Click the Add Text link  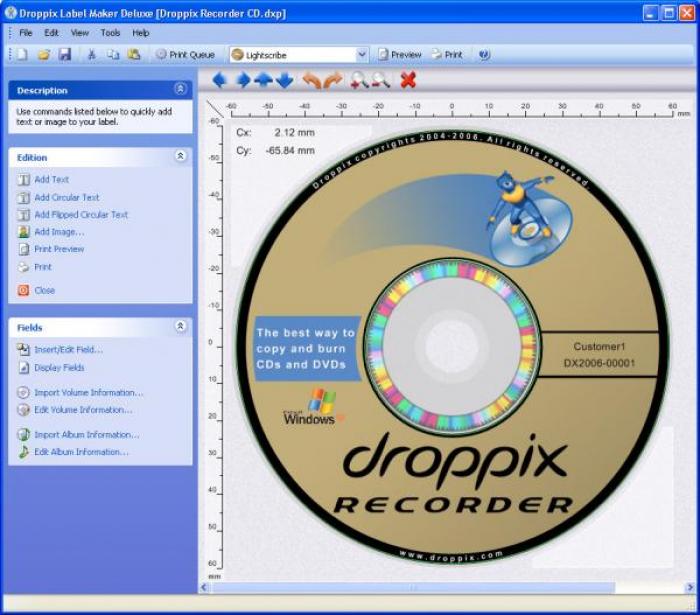tap(51, 179)
